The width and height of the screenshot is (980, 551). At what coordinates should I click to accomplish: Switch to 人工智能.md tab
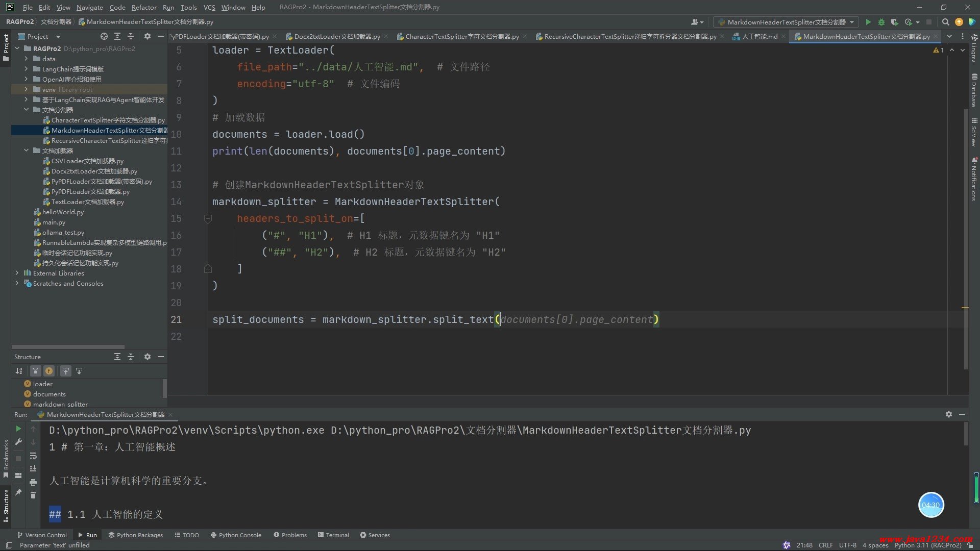pos(759,36)
